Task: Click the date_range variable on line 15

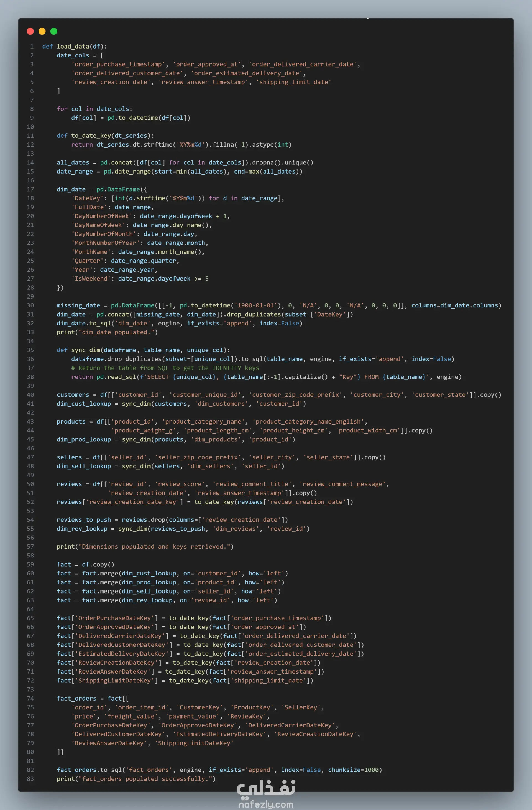Action: (75, 171)
